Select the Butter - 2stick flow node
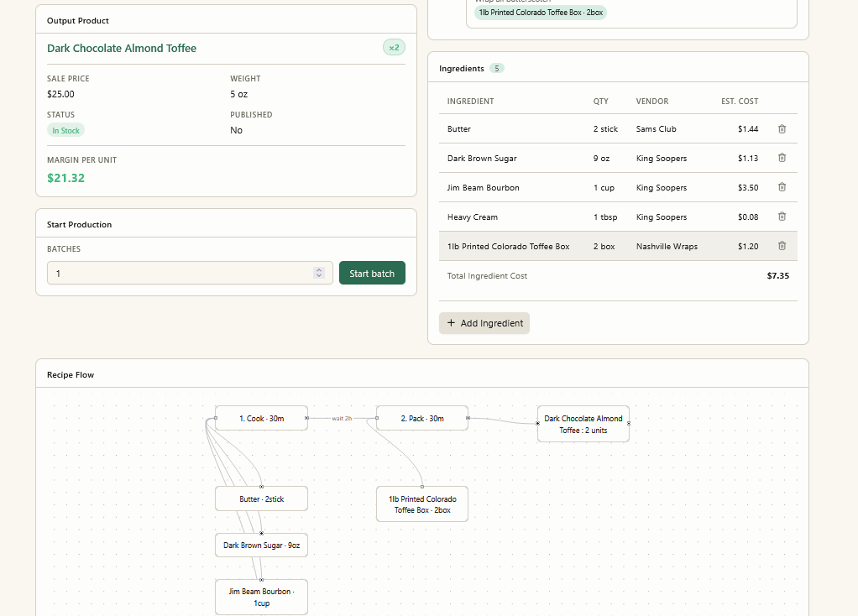 [x=262, y=499]
